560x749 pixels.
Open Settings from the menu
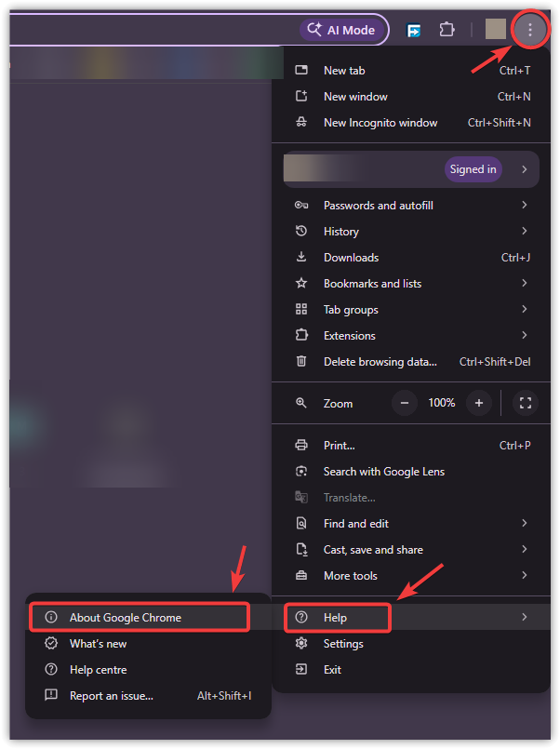pyautogui.click(x=343, y=643)
